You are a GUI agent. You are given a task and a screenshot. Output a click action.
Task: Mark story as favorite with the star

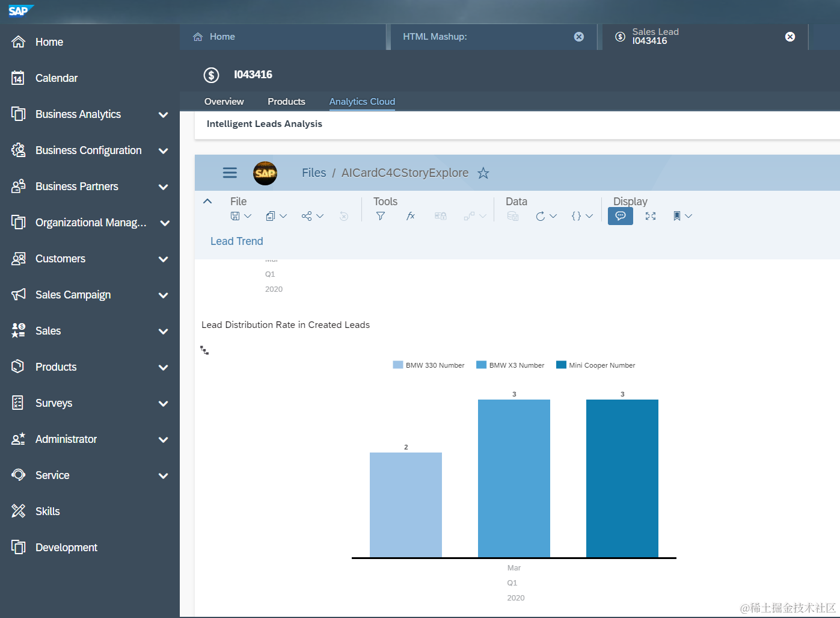tap(483, 173)
